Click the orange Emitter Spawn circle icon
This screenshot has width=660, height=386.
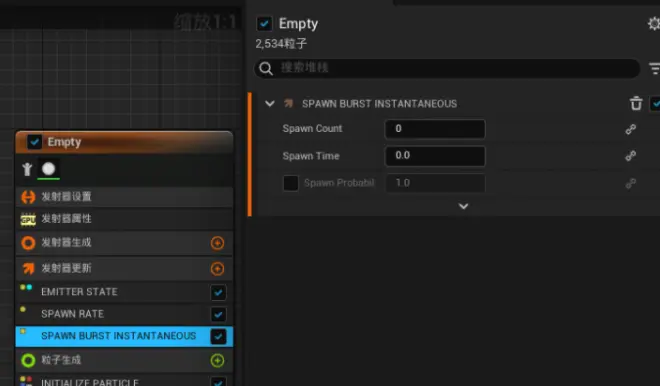click(28, 243)
